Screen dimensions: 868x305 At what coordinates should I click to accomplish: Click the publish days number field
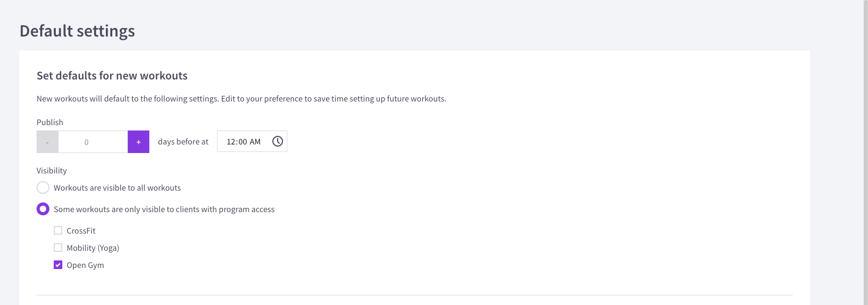click(93, 142)
